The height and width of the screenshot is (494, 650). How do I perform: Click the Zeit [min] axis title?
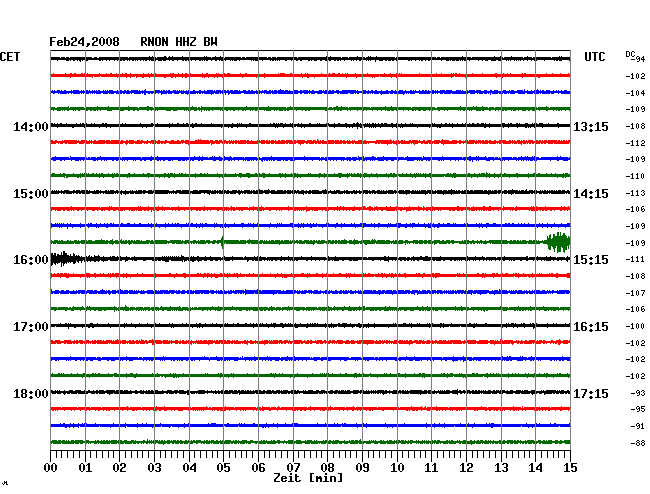(308, 478)
